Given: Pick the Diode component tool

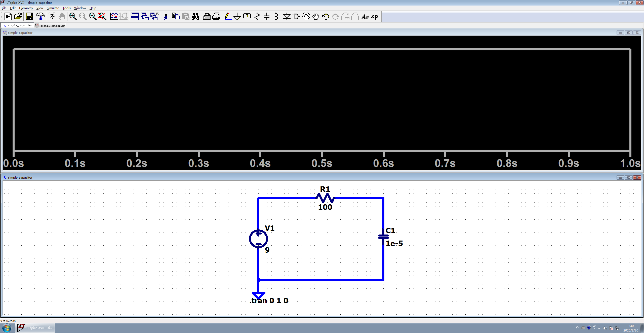Looking at the screenshot, I should point(286,17).
